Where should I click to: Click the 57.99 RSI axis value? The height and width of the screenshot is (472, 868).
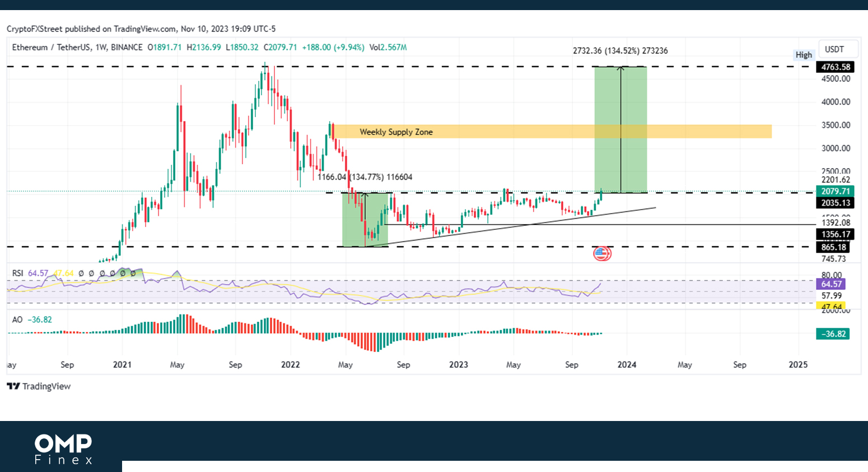pos(832,295)
